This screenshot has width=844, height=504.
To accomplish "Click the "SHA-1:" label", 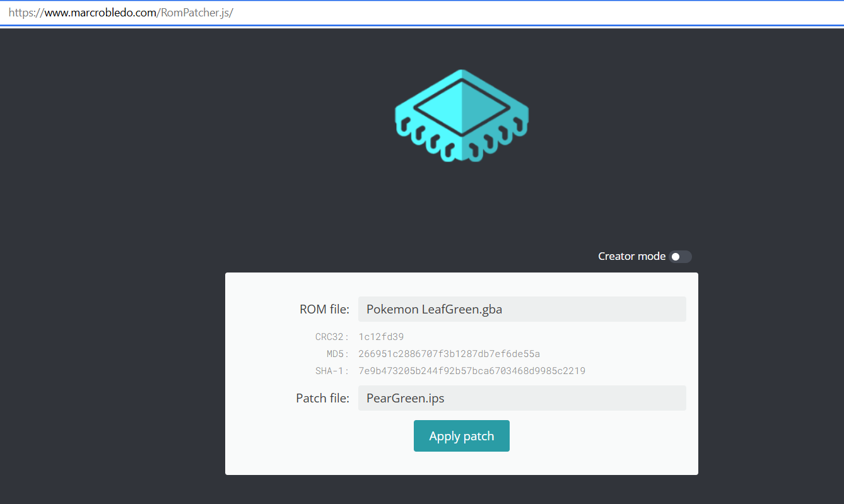I will point(332,371).
